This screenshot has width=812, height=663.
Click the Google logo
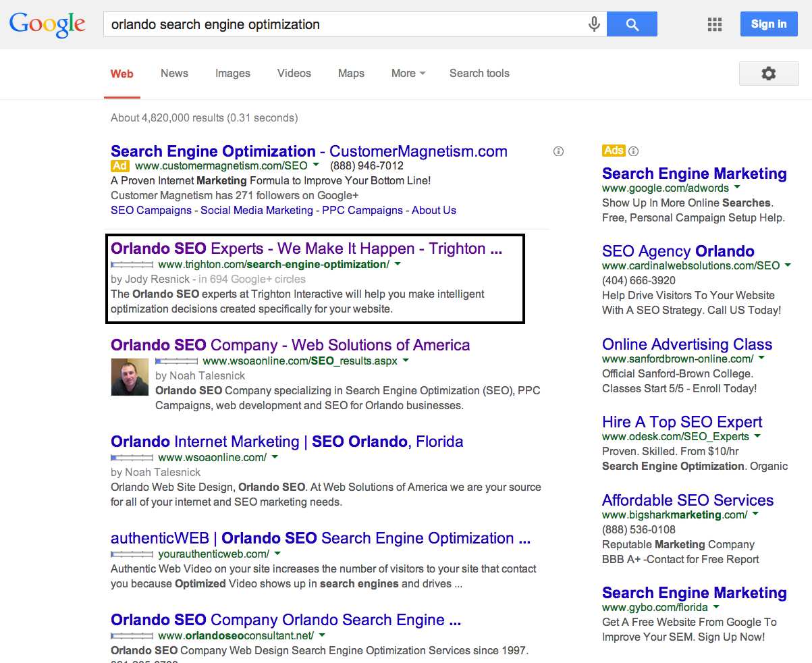[x=47, y=25]
